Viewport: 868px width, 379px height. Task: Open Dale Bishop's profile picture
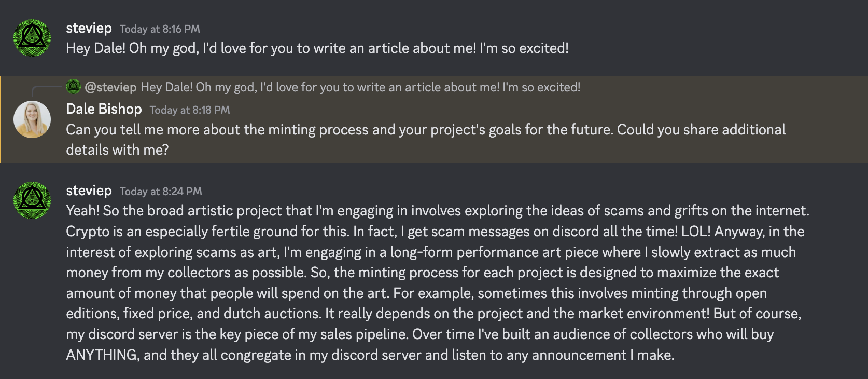pyautogui.click(x=32, y=119)
